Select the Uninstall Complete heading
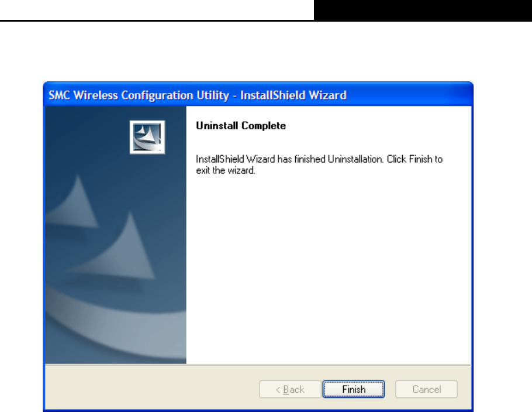The height and width of the screenshot is (412, 532). [241, 126]
